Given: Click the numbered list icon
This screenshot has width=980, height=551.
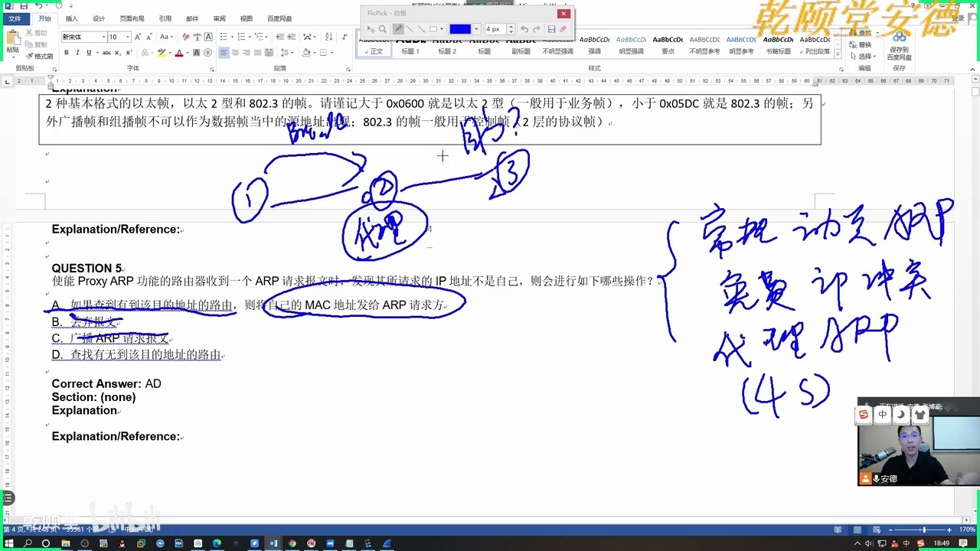Looking at the screenshot, I should pos(242,37).
